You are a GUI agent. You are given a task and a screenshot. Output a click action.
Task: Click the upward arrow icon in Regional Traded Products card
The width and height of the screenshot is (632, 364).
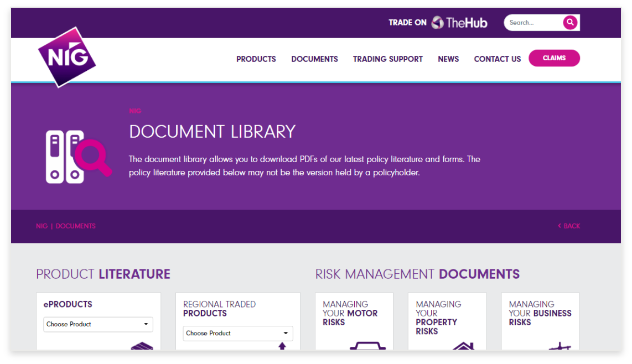click(282, 346)
